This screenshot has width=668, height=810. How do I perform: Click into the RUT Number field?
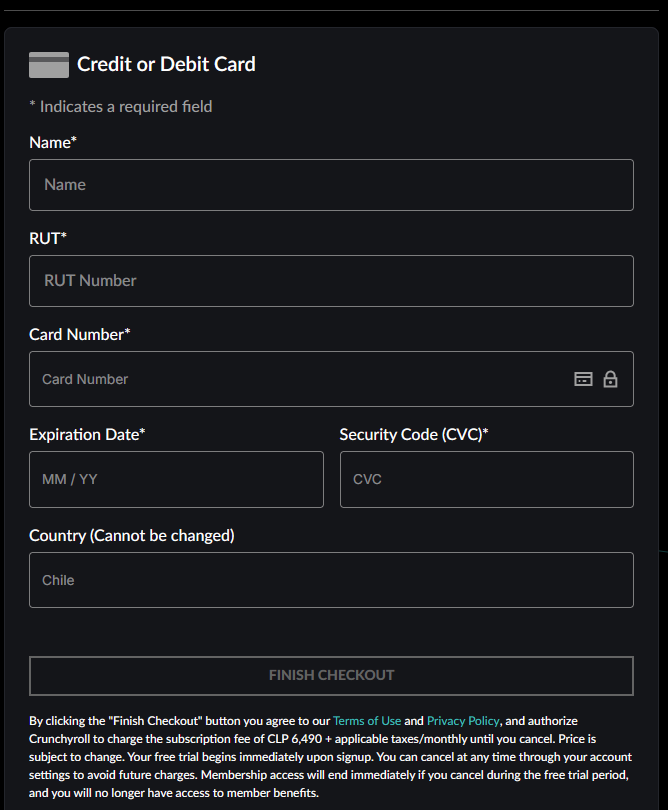(331, 281)
